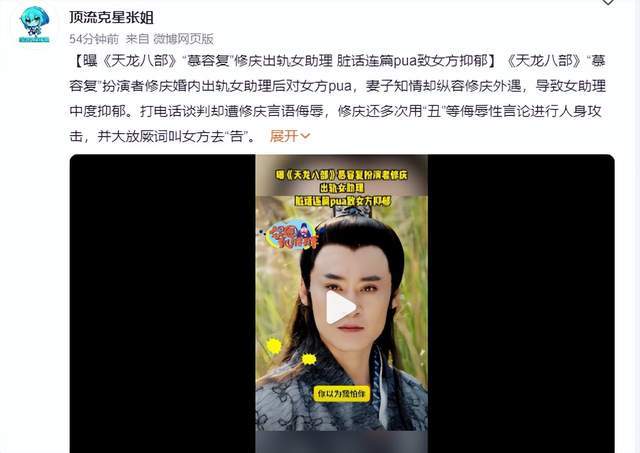Open the post options chevron at top right
The height and width of the screenshot is (453, 640).
coord(608,2)
